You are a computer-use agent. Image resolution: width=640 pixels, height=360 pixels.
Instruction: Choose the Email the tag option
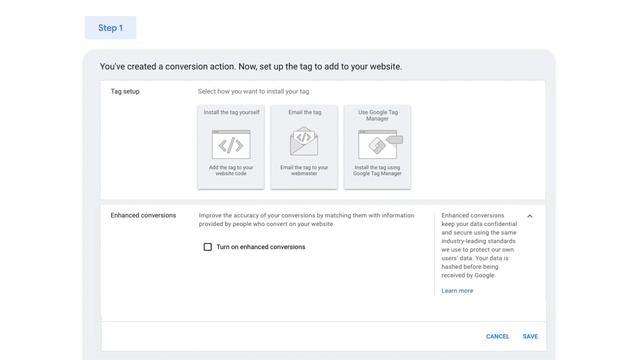304,147
